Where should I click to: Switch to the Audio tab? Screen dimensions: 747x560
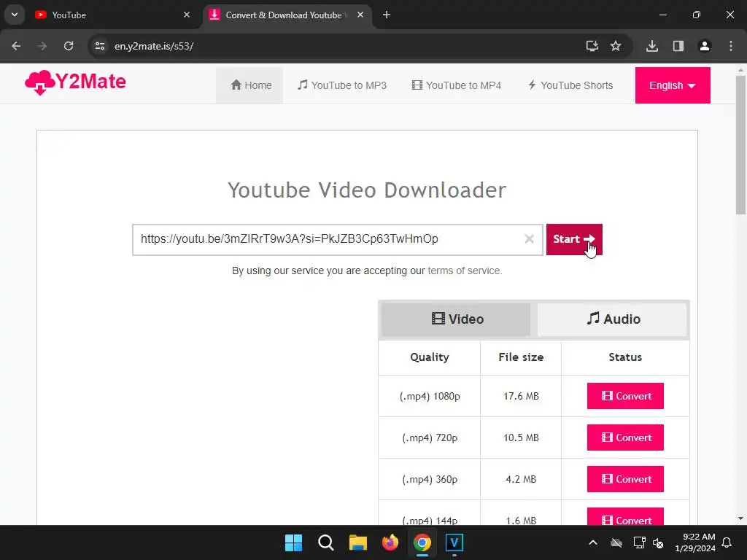612,319
